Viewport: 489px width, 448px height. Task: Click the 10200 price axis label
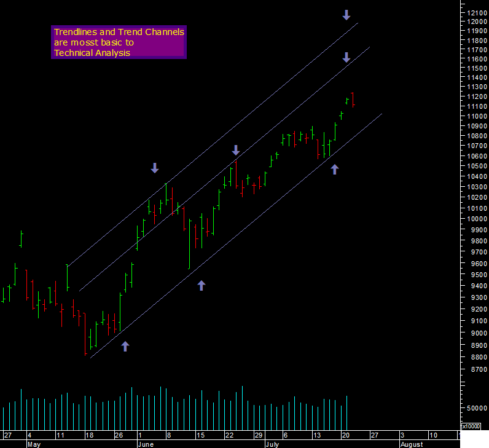click(477, 197)
